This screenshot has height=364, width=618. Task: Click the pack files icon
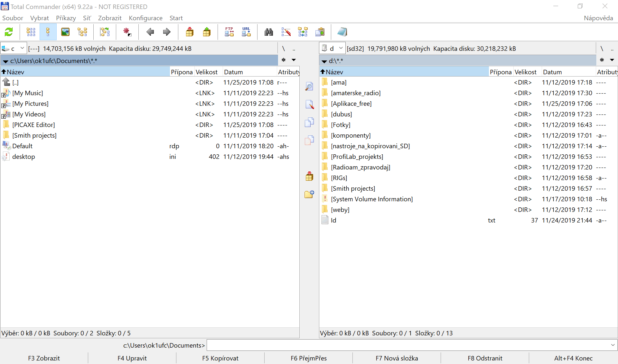click(x=190, y=32)
